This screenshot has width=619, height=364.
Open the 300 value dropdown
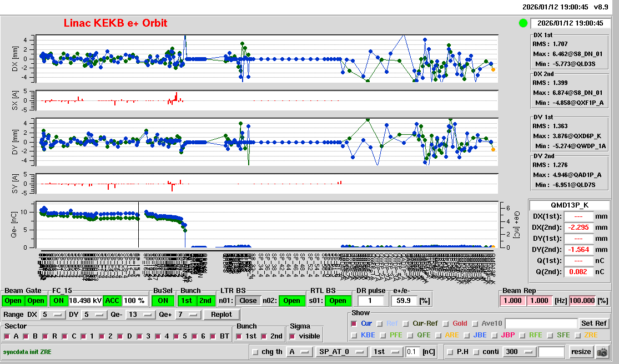click(x=519, y=352)
